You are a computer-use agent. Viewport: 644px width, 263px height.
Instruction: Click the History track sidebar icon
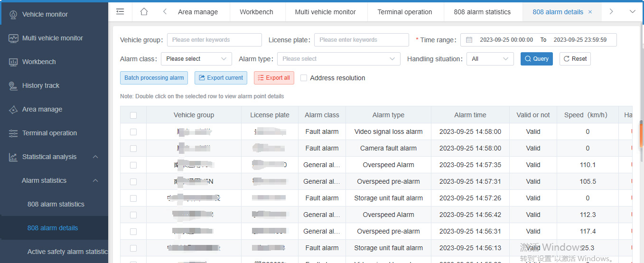tap(13, 85)
